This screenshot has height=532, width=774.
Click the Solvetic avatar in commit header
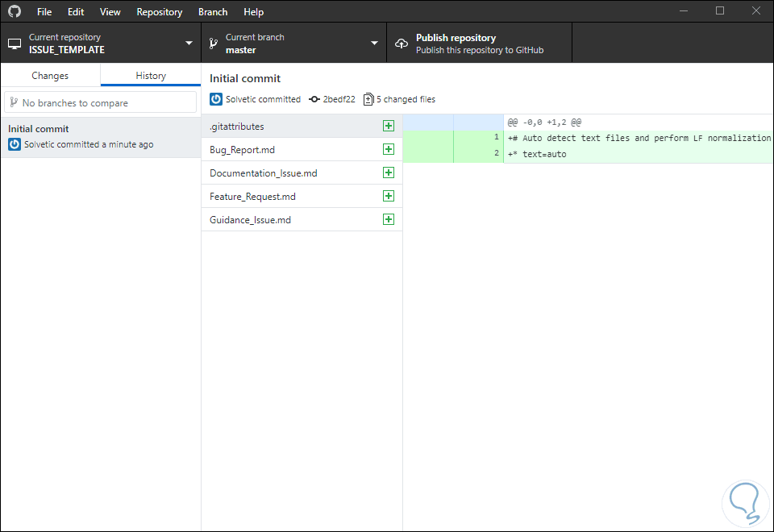(216, 99)
